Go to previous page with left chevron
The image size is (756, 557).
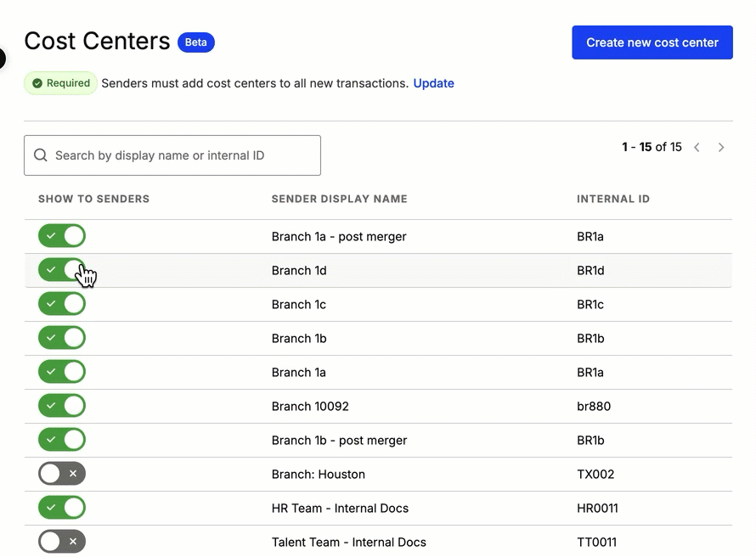[x=697, y=148]
